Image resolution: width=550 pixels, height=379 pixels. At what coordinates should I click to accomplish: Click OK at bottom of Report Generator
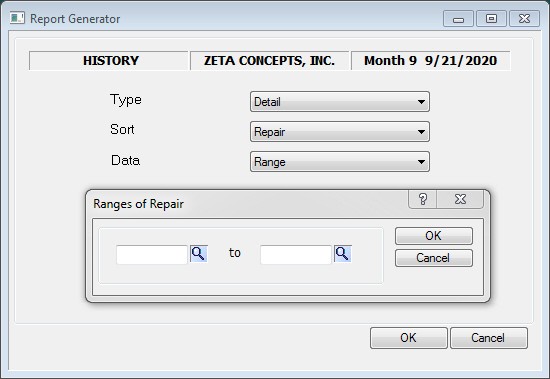coord(409,338)
